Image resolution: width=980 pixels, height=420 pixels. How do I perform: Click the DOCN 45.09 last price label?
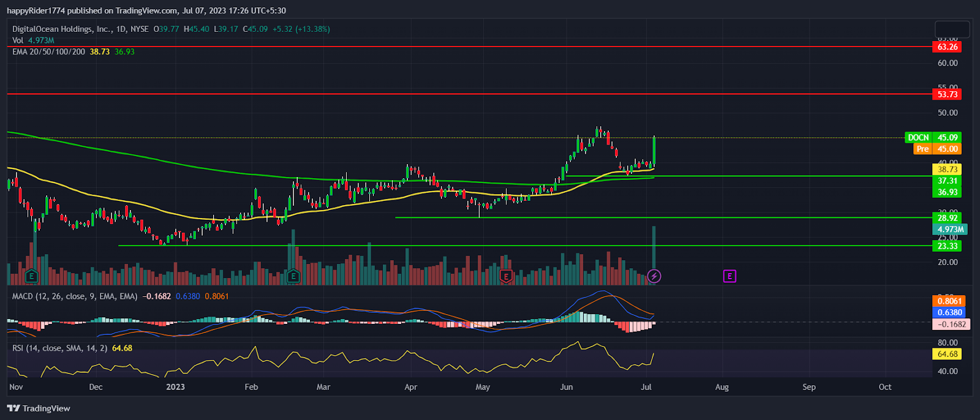click(x=933, y=138)
